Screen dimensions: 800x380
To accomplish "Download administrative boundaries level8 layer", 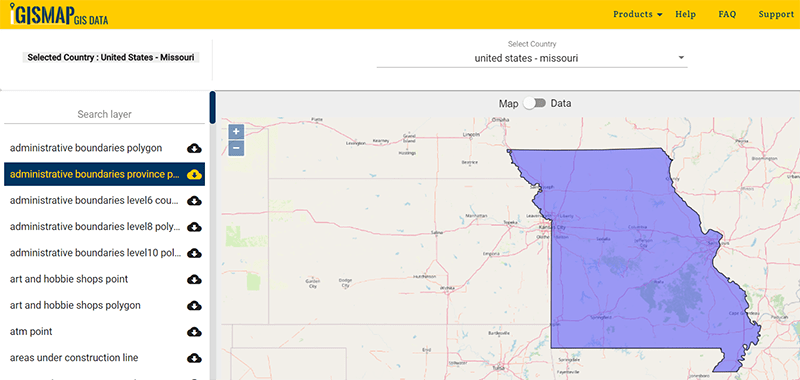I will (194, 227).
